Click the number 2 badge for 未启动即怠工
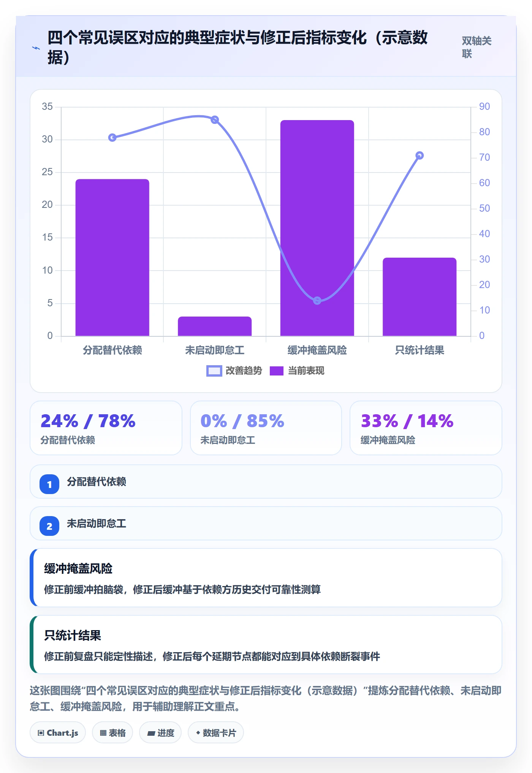The image size is (532, 773). point(49,526)
